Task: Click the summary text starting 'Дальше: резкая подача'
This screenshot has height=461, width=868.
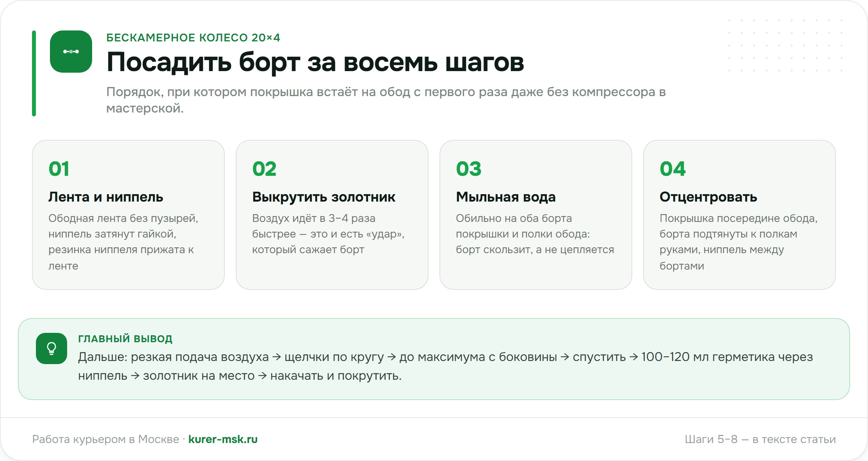Action: (445, 366)
